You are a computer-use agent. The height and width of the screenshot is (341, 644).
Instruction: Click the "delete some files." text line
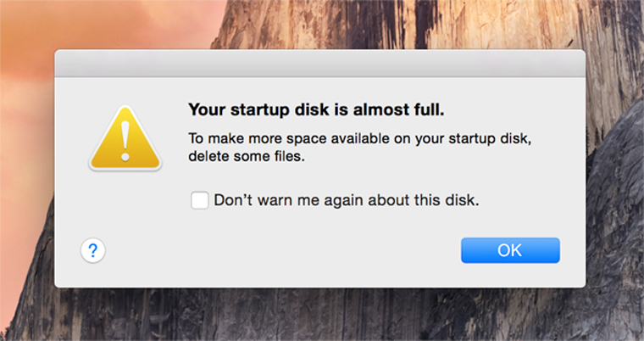click(245, 156)
